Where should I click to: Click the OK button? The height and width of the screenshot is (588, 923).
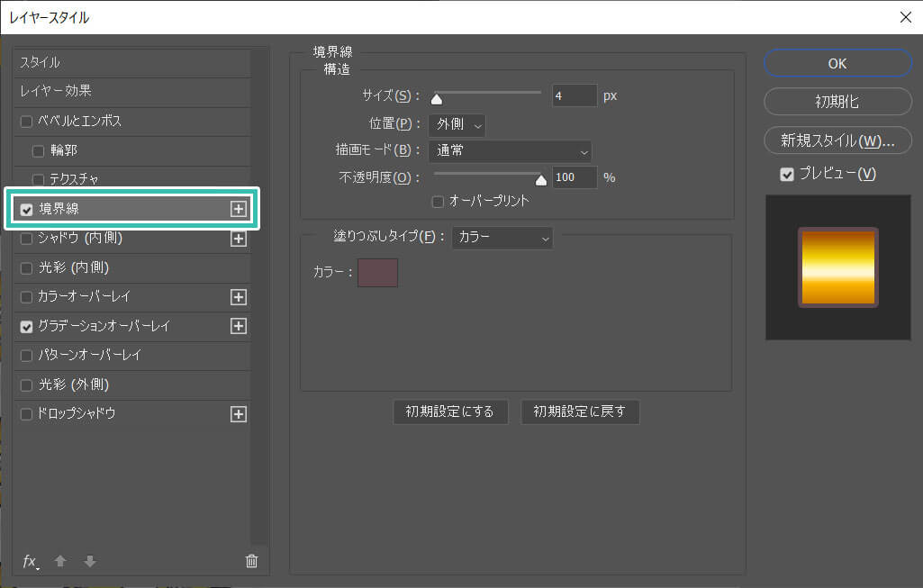(837, 64)
